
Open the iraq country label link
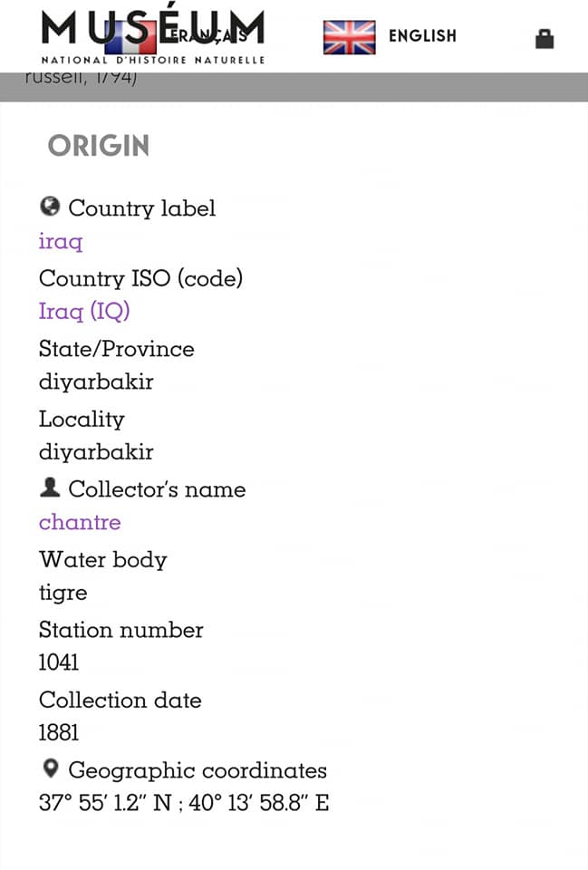61,242
